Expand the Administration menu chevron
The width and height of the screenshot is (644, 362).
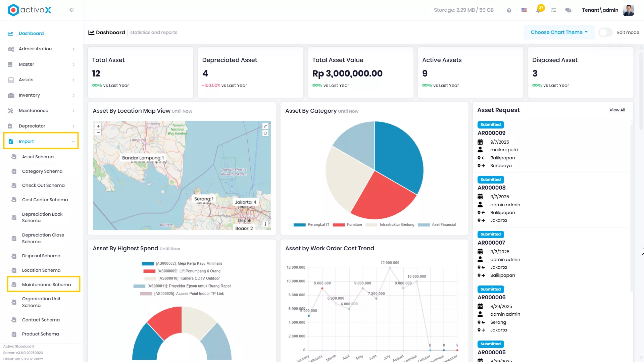(73, 49)
